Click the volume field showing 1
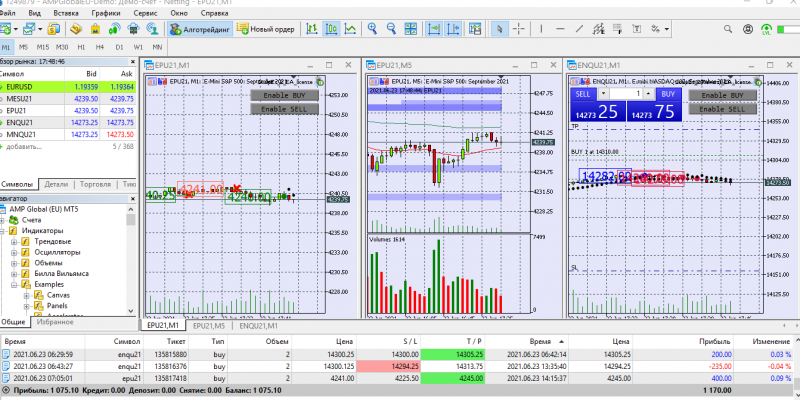800x400 pixels. (626, 94)
